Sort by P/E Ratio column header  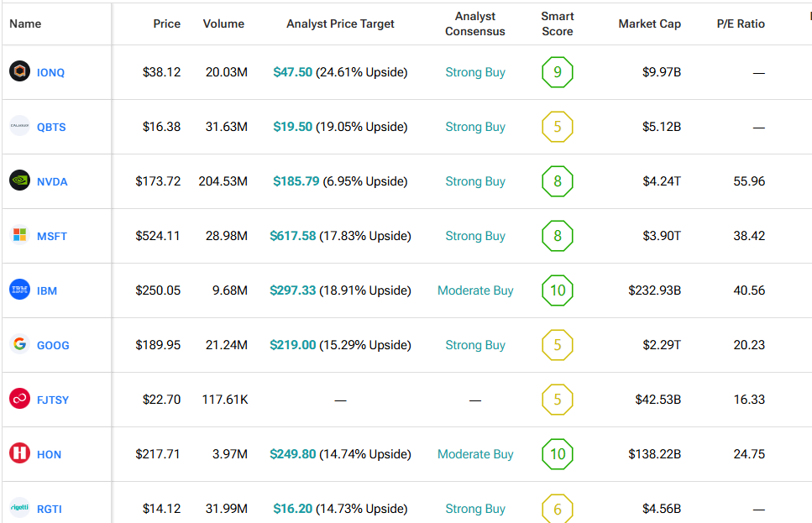click(740, 24)
